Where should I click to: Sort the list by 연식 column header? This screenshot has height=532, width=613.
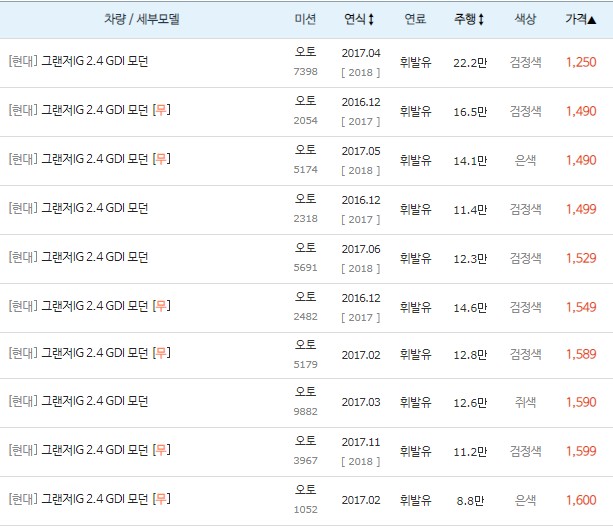[x=359, y=19]
